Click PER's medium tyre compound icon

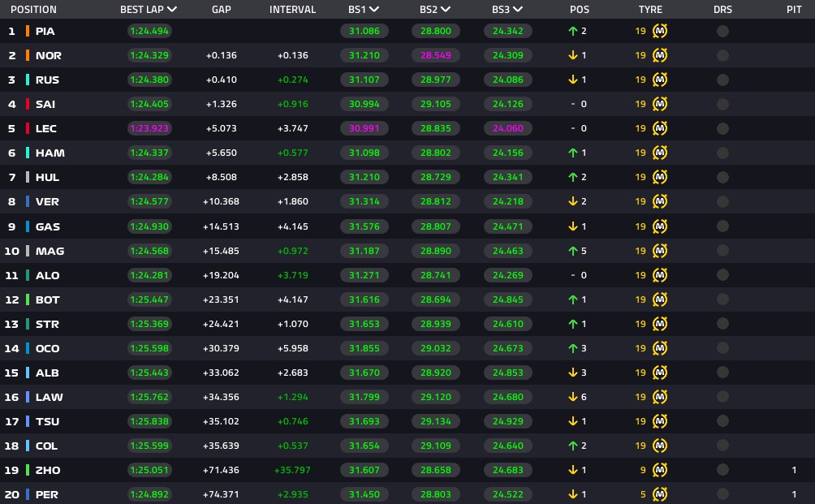pyautogui.click(x=660, y=494)
